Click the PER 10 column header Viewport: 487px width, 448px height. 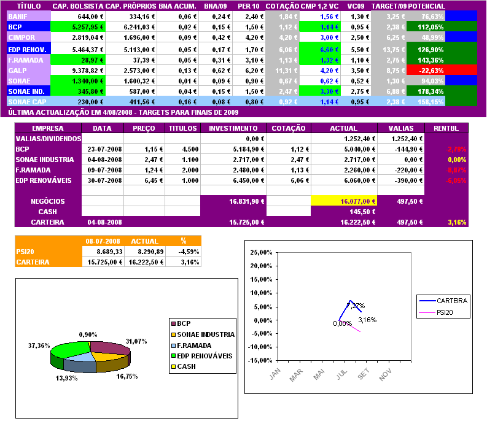tap(249, 6)
